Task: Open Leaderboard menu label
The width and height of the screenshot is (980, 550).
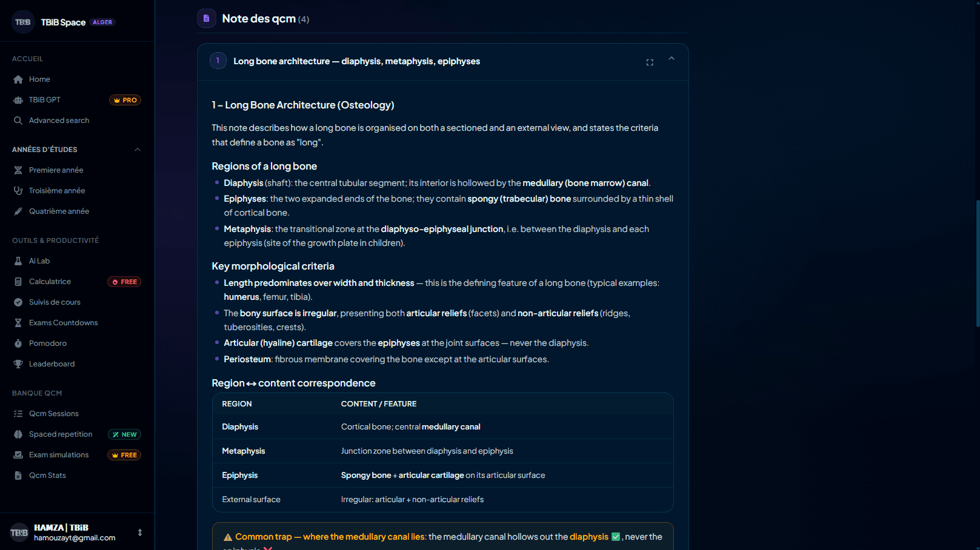Action: click(52, 364)
